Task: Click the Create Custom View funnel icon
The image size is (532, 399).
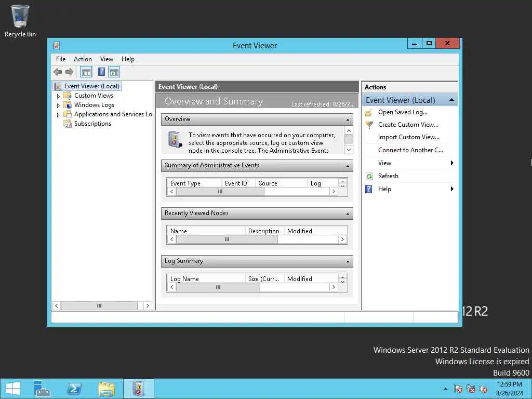Action: [369, 125]
